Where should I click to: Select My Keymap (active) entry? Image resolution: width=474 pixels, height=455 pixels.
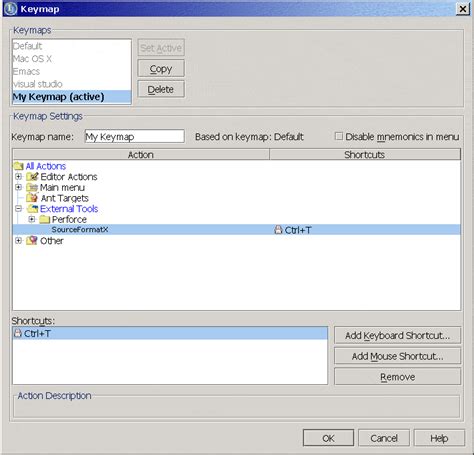click(x=72, y=97)
